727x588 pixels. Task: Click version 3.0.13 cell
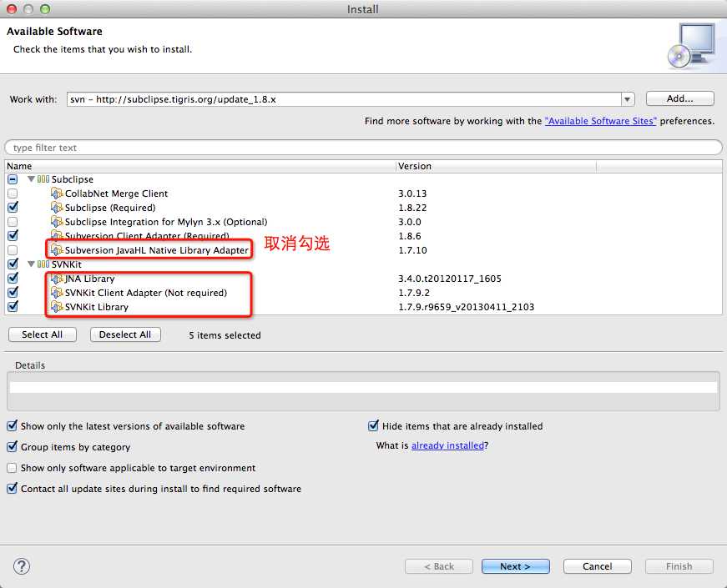(412, 193)
